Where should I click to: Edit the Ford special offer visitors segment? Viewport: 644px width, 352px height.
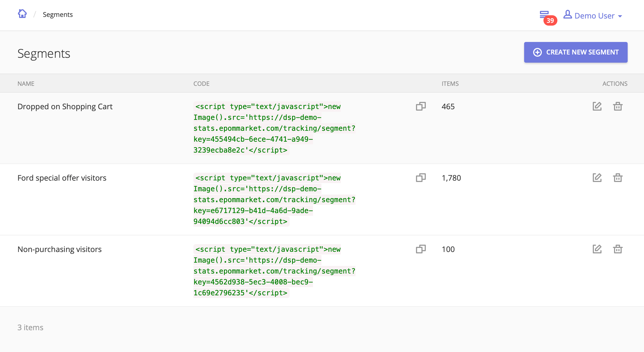click(597, 178)
